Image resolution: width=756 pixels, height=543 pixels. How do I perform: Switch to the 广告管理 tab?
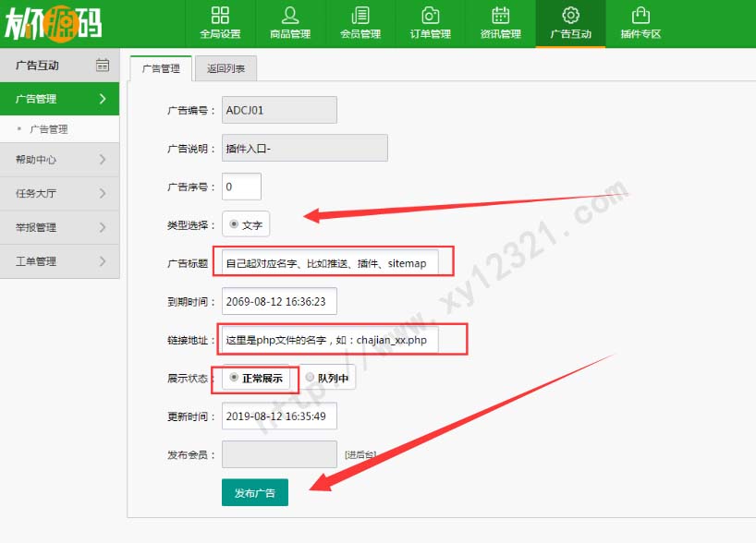pos(161,68)
